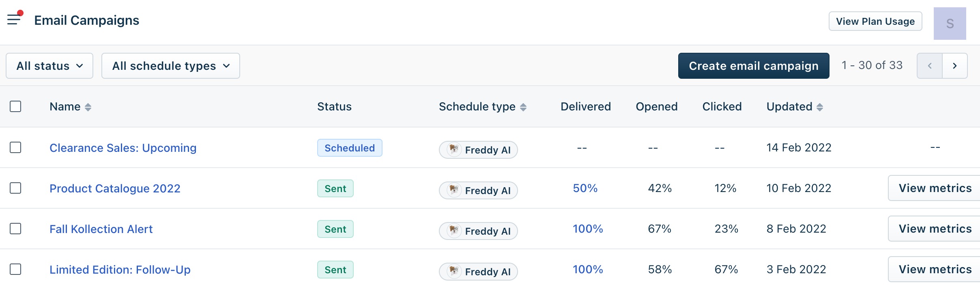Sort by Schedule type column arrows
This screenshot has height=285, width=980.
523,107
